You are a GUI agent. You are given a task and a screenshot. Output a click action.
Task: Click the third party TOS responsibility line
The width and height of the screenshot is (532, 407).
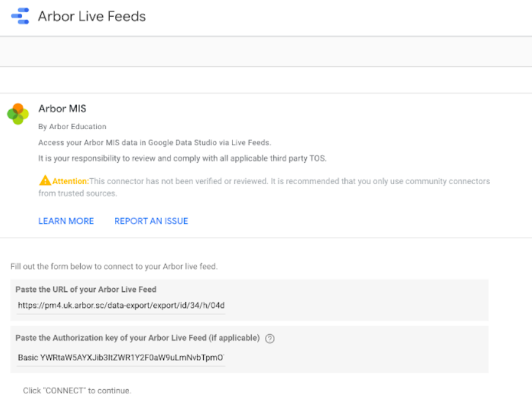(x=182, y=159)
